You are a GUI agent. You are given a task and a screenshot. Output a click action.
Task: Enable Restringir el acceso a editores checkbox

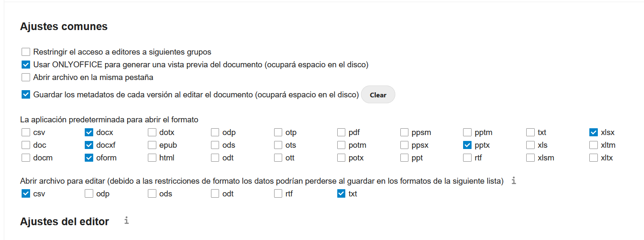(x=26, y=52)
